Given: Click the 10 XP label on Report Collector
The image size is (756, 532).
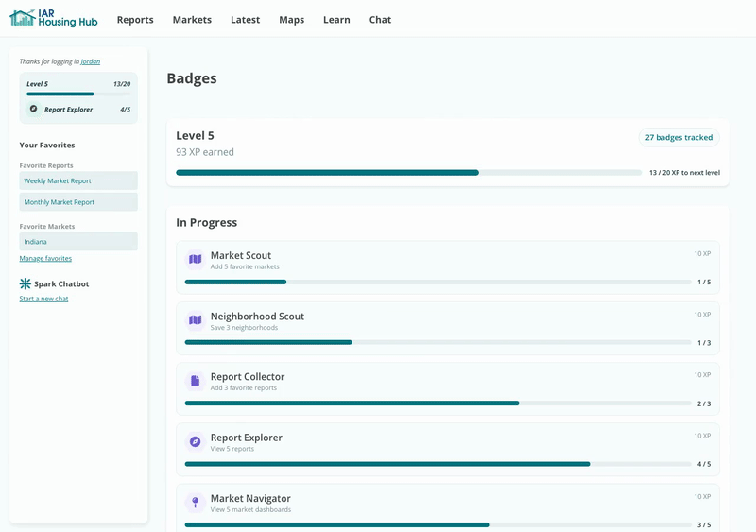Looking at the screenshot, I should 702,375.
